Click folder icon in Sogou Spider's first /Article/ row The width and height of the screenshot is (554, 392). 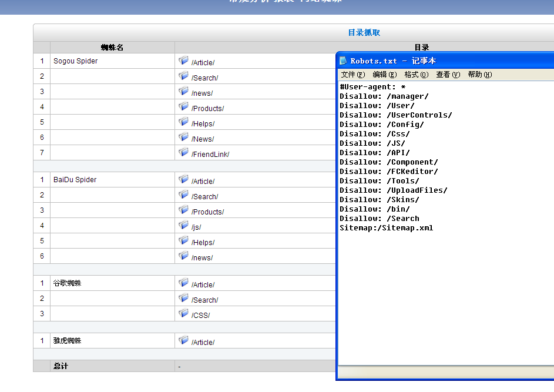[183, 61]
